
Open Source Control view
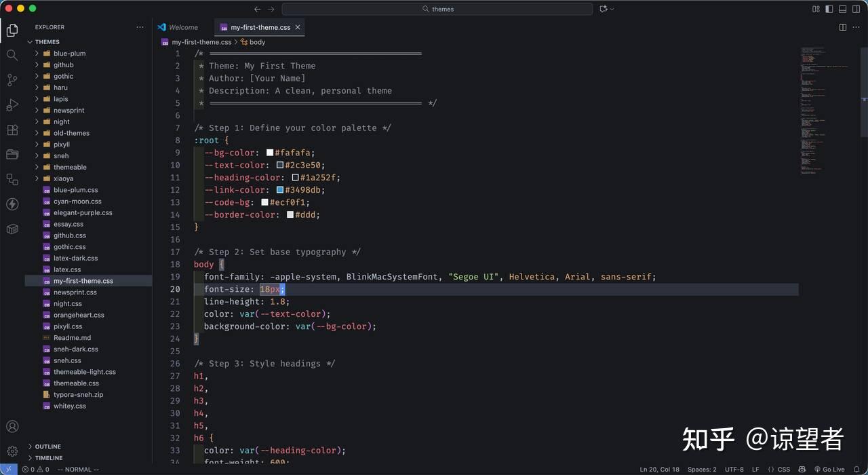tap(12, 80)
